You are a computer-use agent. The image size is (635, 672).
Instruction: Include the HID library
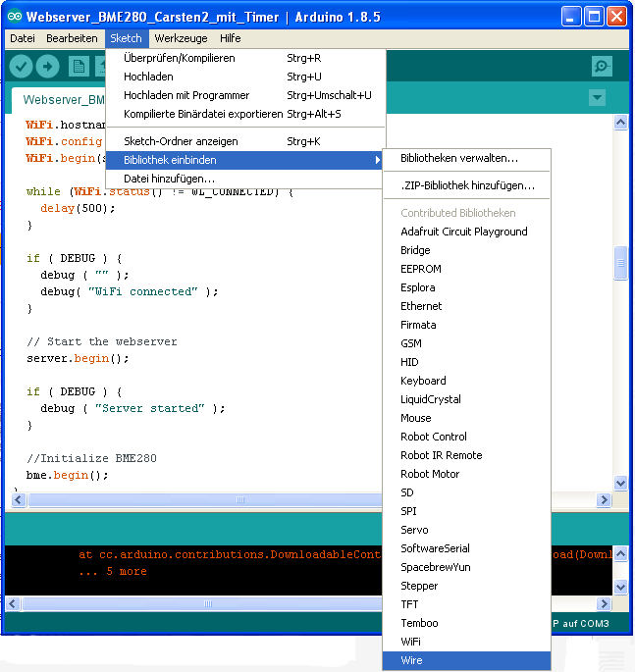466,362
